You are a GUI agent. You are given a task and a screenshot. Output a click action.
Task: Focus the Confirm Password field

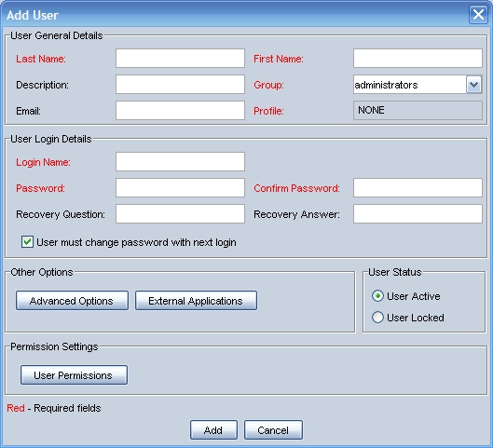(x=418, y=188)
